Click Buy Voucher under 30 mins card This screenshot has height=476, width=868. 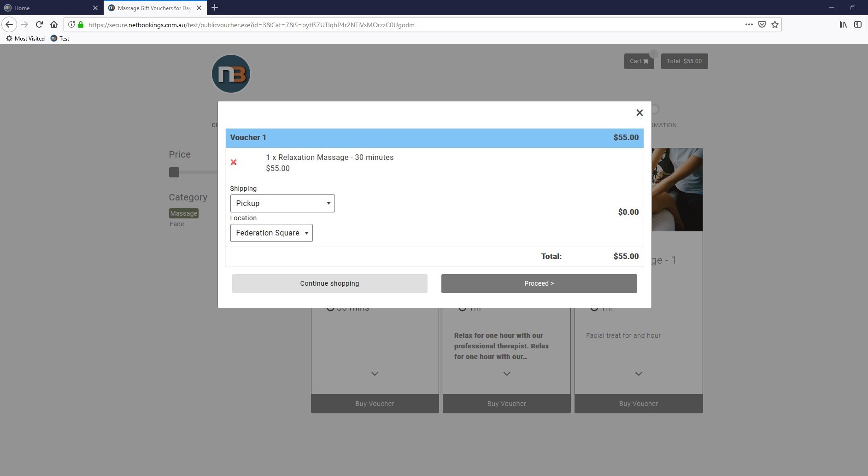[375, 404]
